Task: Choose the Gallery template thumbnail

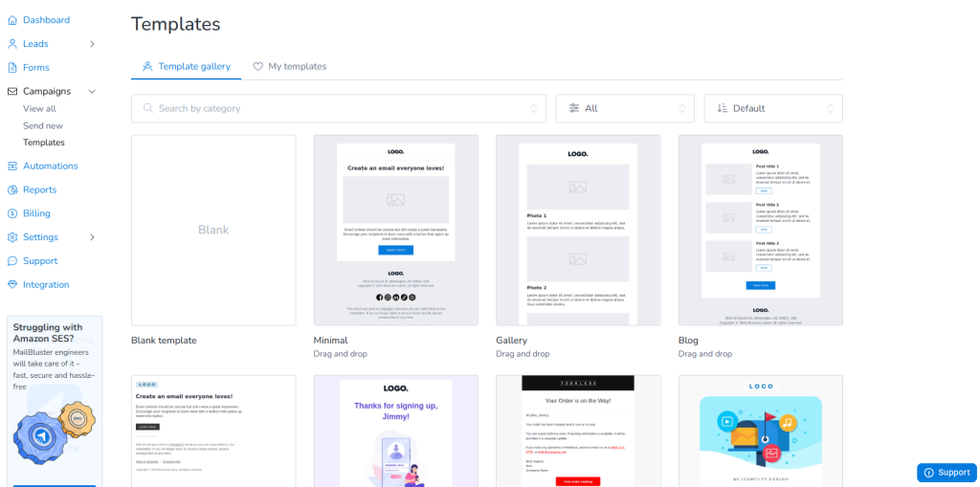Action: click(x=578, y=230)
